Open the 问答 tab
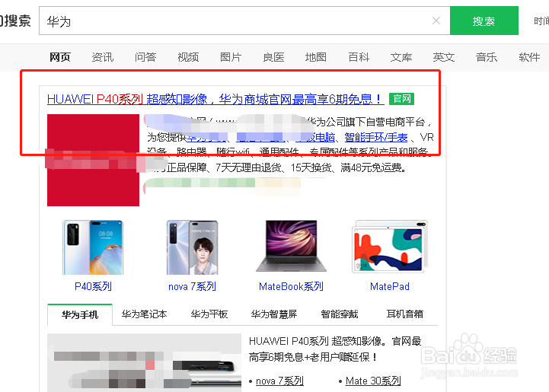 tap(145, 57)
